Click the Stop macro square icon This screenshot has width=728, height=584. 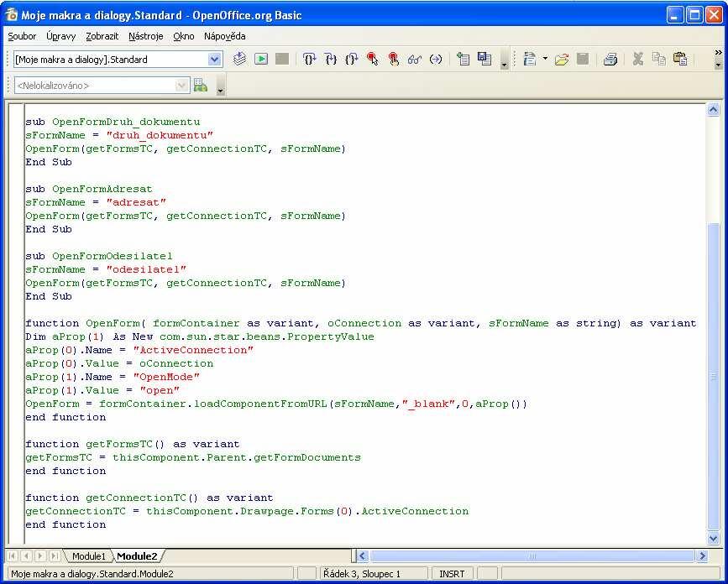pyautogui.click(x=282, y=59)
